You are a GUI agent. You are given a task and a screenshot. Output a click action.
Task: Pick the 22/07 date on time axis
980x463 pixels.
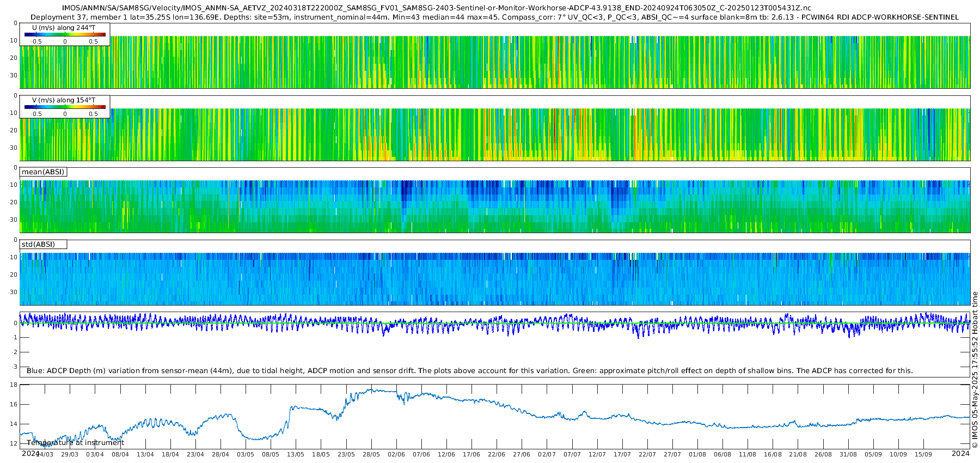coord(647,454)
